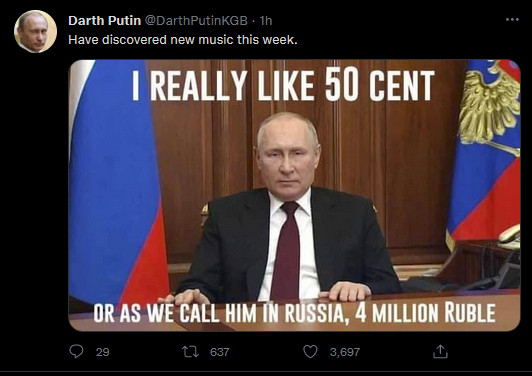Click the Darth Putin display name

pos(104,21)
